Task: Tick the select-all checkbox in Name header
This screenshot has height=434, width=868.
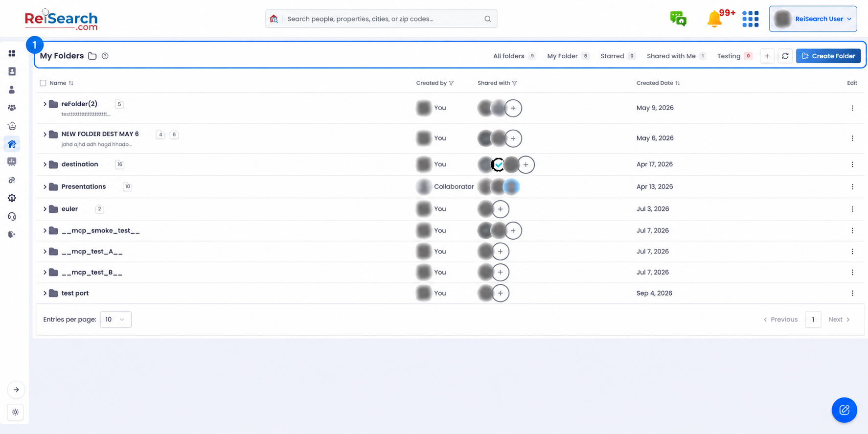Action: (x=43, y=83)
